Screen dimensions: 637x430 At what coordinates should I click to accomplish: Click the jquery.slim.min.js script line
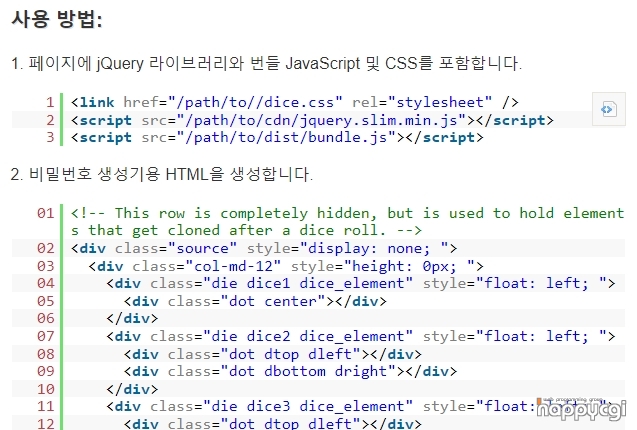click(x=312, y=120)
